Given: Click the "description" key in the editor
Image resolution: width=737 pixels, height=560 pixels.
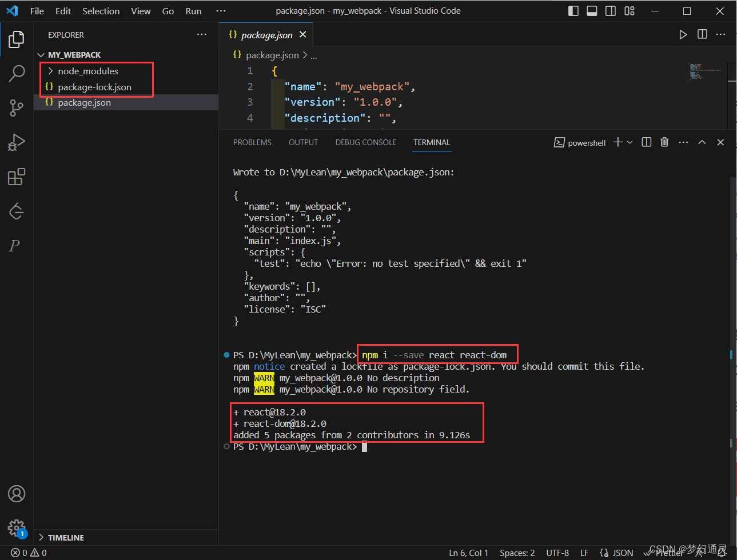Looking at the screenshot, I should tap(325, 118).
